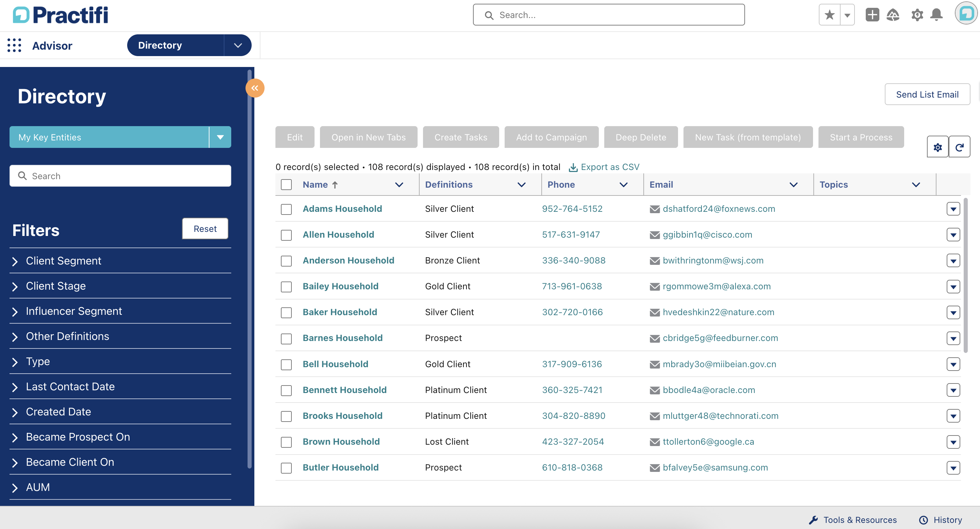Image resolution: width=980 pixels, height=529 pixels.
Task: Click email envelope icon for Bailey Household
Action: pos(655,287)
